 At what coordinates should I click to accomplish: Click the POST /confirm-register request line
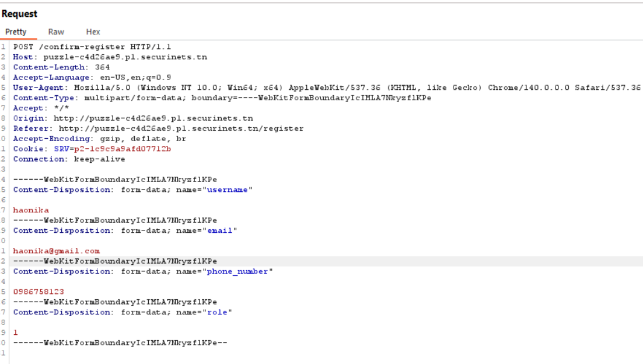92,47
